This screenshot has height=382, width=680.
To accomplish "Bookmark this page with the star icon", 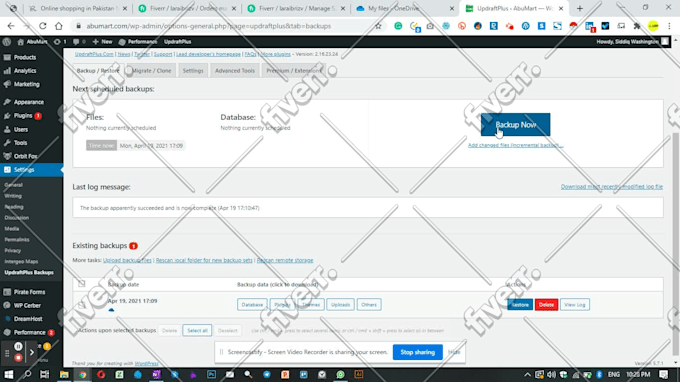I will pos(378,26).
